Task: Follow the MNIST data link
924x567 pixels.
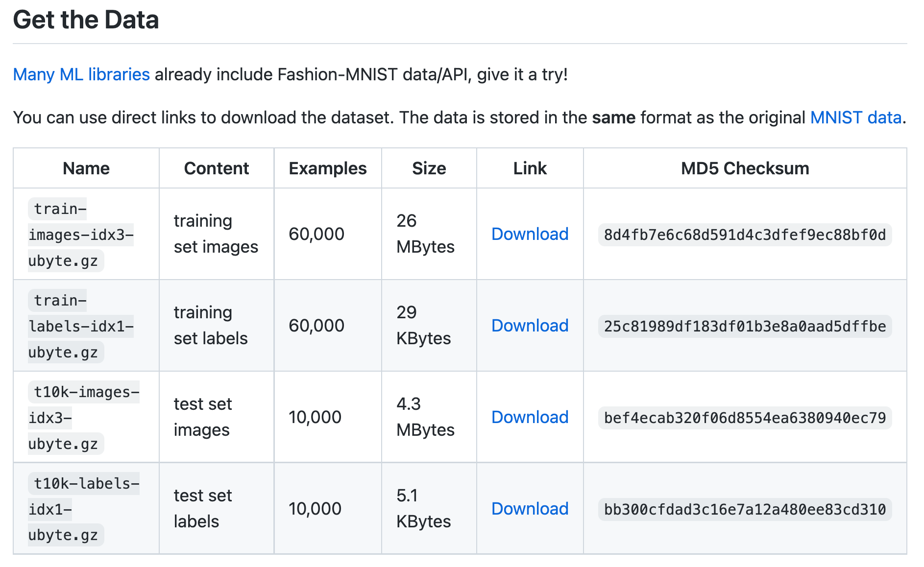Action: tap(855, 118)
